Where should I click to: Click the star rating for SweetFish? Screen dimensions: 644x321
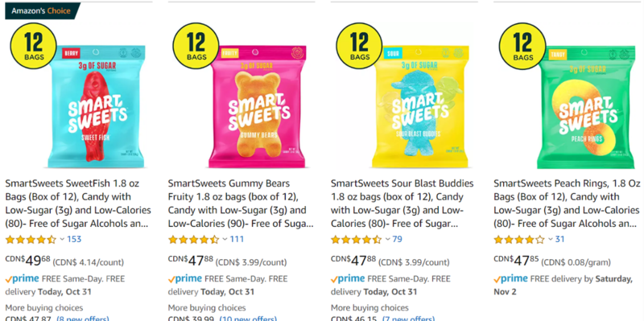pos(31,239)
